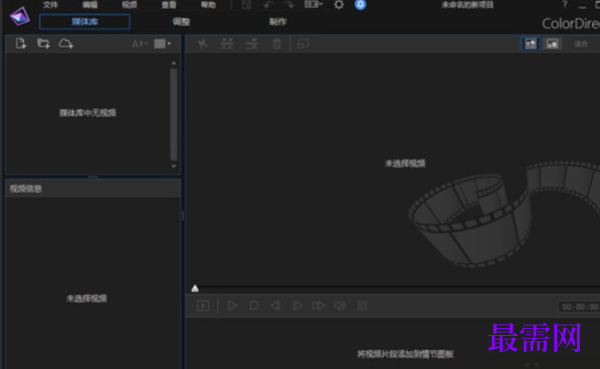Click the blurred button right of view toggles

click(x=581, y=44)
